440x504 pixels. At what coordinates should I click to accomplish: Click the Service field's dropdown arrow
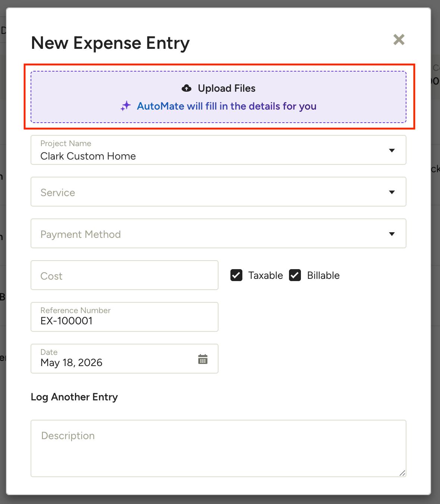tap(392, 192)
